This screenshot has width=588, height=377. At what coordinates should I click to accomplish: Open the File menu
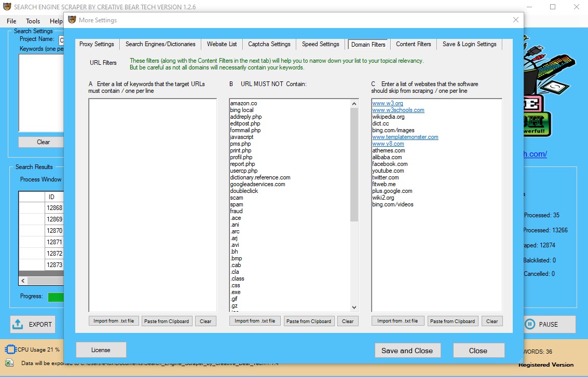[11, 21]
